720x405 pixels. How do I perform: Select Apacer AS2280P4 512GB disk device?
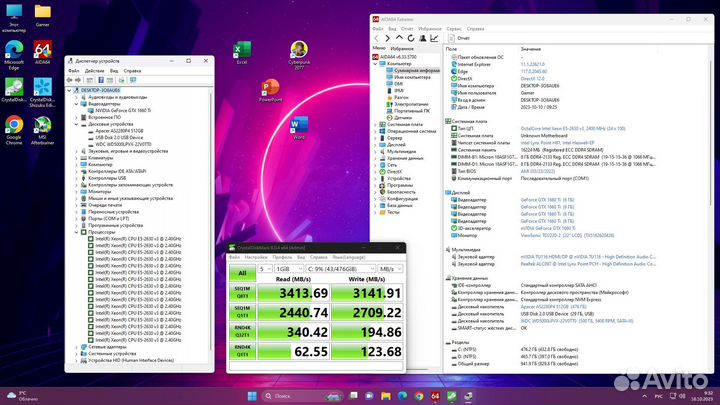pos(119,131)
